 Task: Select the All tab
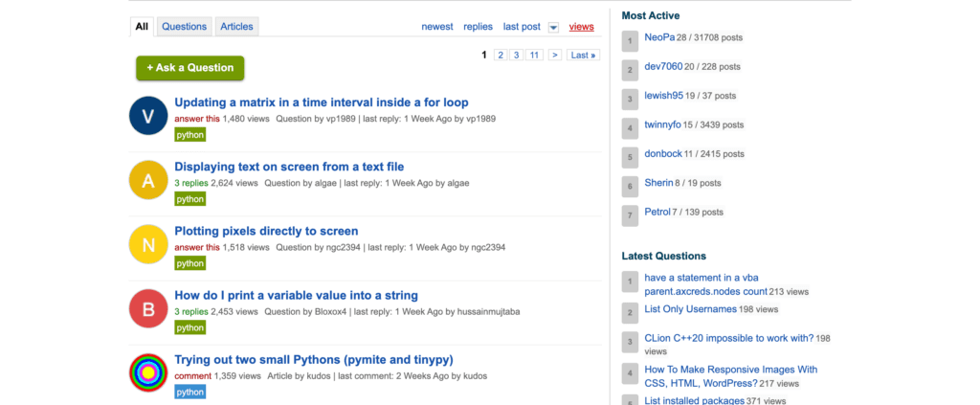tap(142, 27)
